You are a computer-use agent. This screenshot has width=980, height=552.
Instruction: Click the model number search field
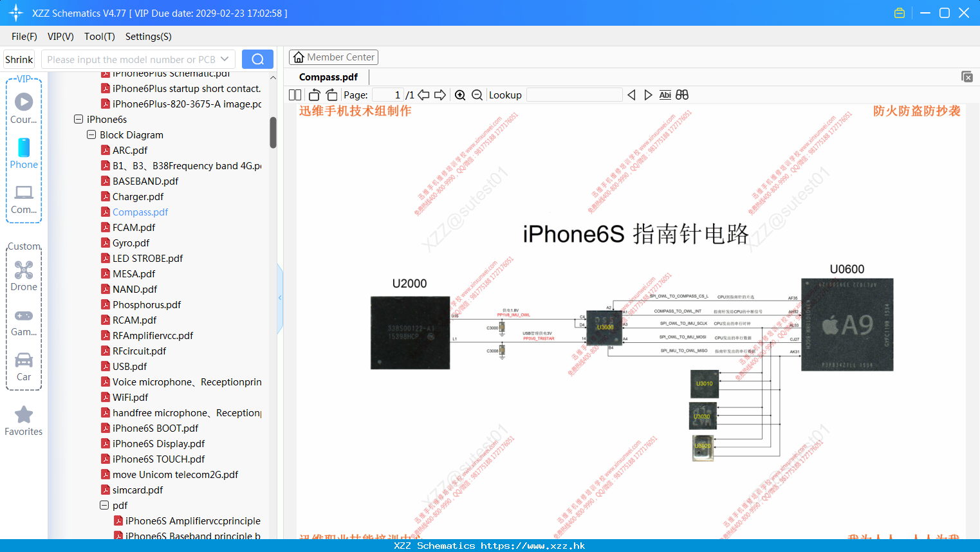click(x=131, y=59)
